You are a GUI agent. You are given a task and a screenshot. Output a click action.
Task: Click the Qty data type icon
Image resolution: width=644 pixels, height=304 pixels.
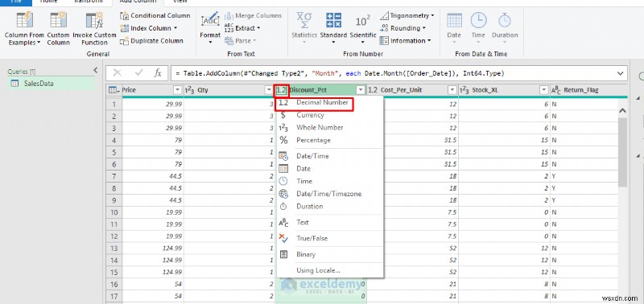pos(190,90)
